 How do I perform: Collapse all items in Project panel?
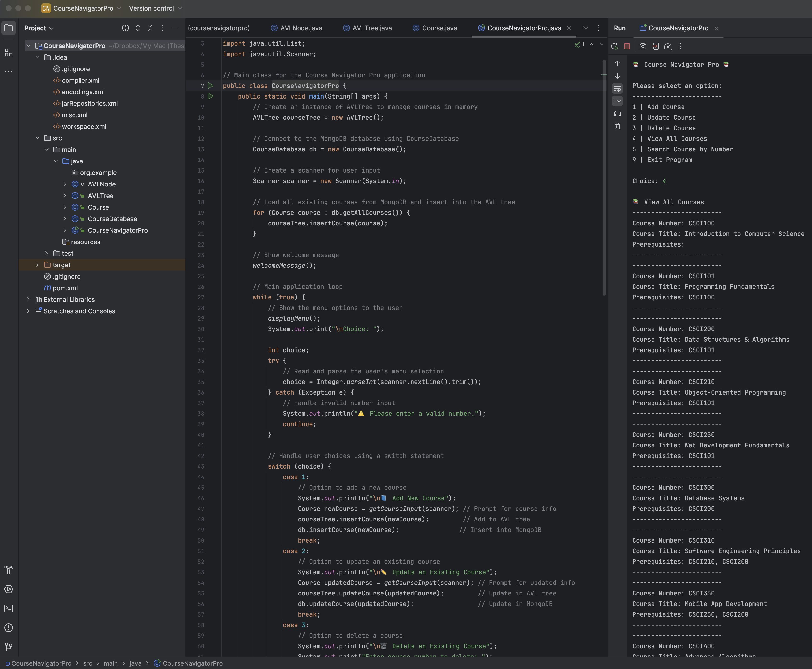pos(151,28)
